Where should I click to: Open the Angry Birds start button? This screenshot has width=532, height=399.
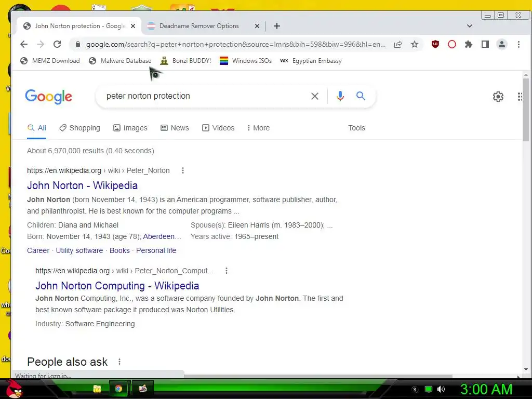pos(15,389)
